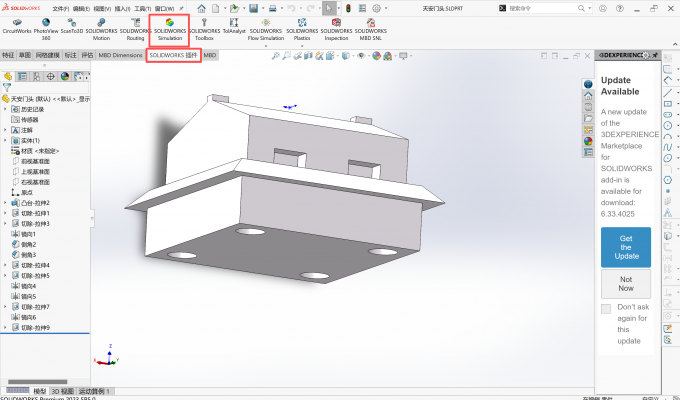Click the Get the Update button
The height and width of the screenshot is (400, 680).
(625, 246)
